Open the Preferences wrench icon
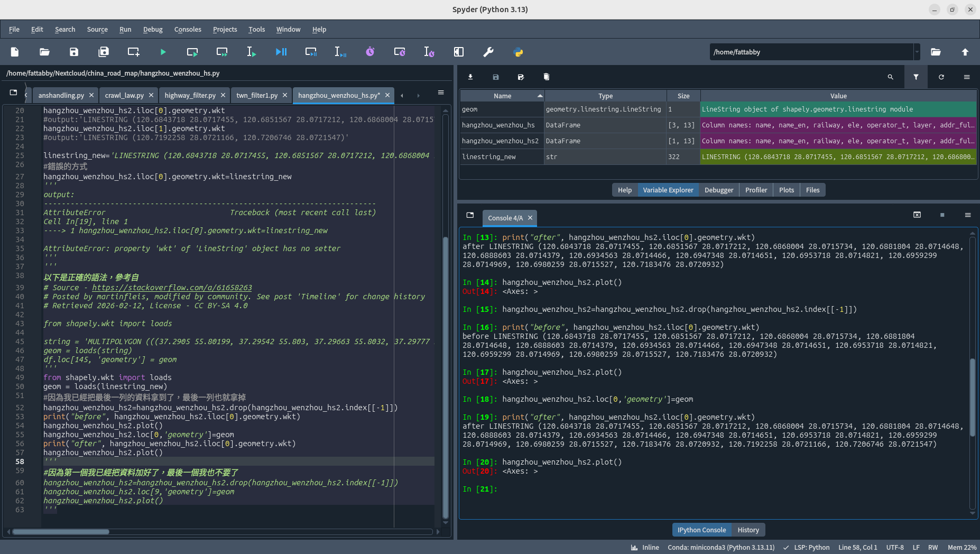The width and height of the screenshot is (980, 554). click(x=488, y=52)
